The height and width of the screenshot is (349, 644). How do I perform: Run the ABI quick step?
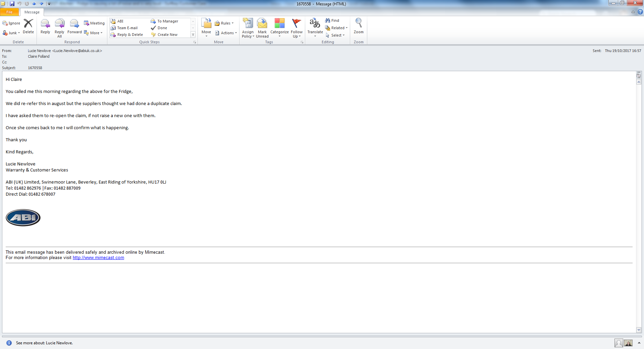(x=117, y=21)
